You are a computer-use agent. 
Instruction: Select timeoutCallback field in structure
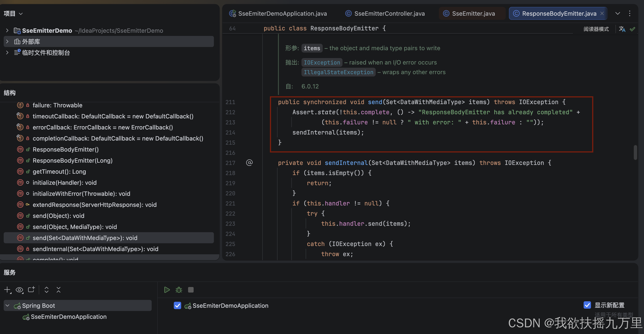tap(113, 116)
